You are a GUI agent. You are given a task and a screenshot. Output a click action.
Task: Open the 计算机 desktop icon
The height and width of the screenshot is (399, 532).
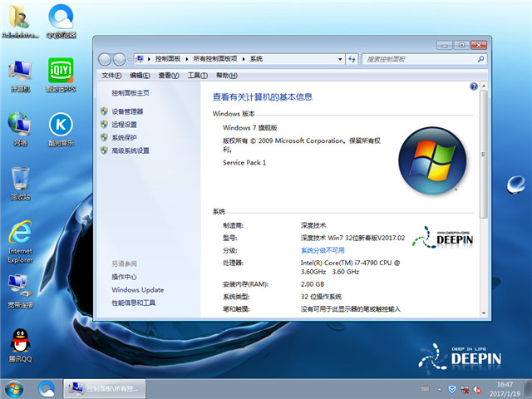pyautogui.click(x=20, y=76)
